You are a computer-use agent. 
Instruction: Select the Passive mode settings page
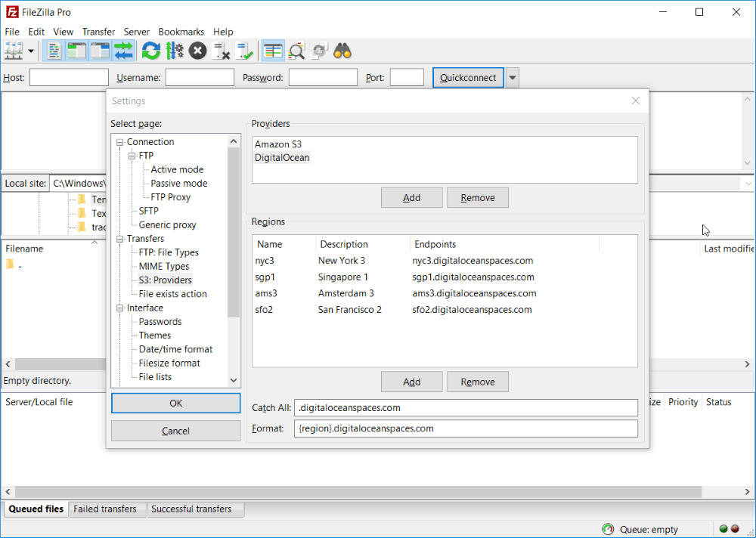(x=179, y=183)
